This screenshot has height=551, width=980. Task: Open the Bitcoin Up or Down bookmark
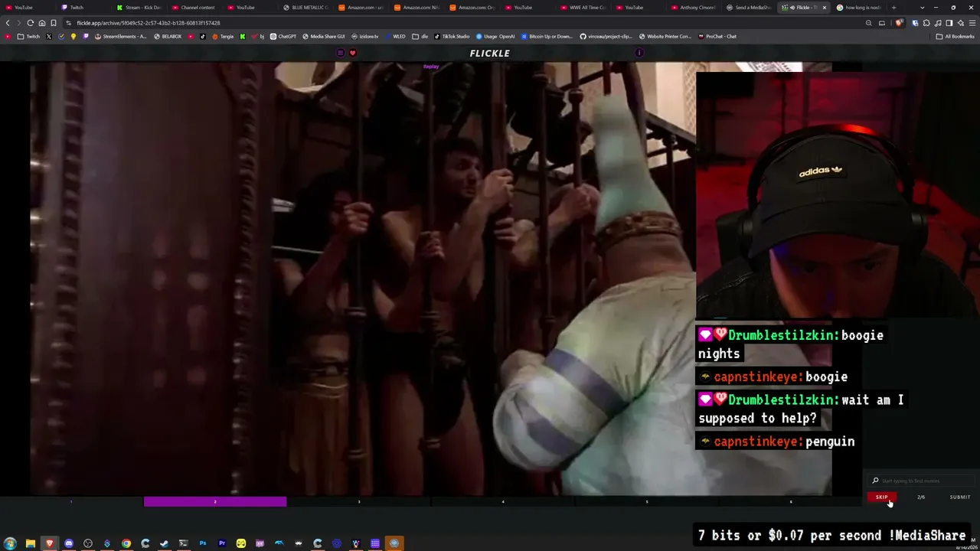tap(547, 37)
